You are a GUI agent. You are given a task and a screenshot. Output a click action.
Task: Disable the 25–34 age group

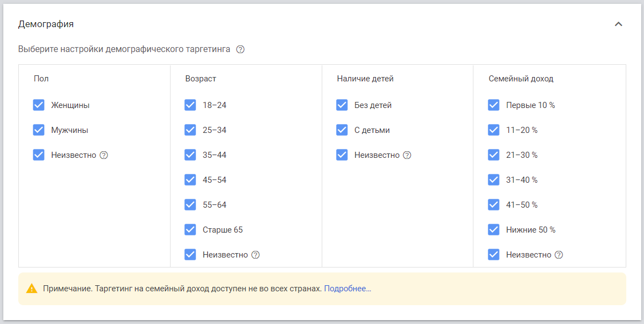click(x=190, y=130)
